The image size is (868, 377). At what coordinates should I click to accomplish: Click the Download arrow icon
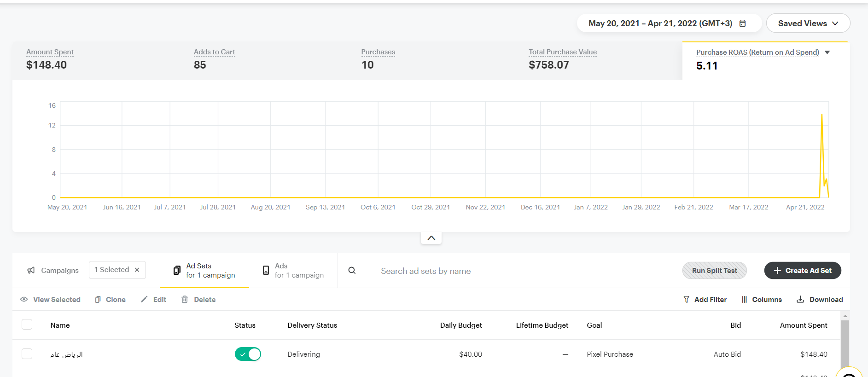point(800,300)
